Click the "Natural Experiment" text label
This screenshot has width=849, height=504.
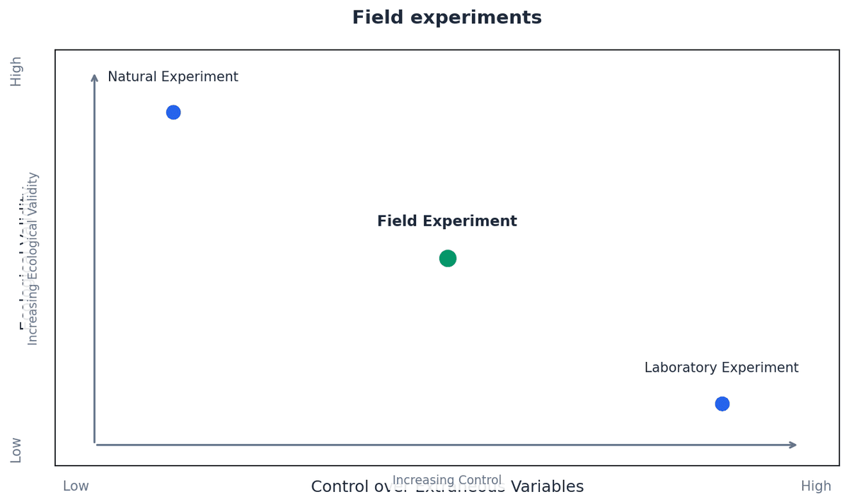173,77
